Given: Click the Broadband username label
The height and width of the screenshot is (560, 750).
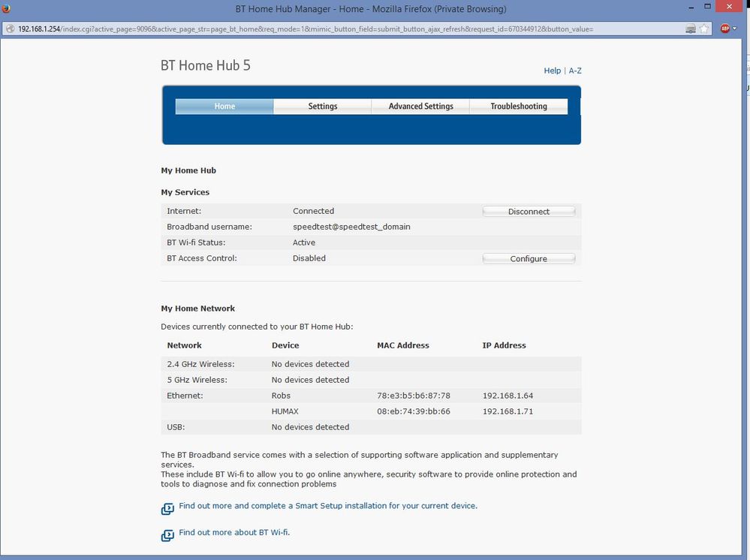Looking at the screenshot, I should pyautogui.click(x=209, y=227).
